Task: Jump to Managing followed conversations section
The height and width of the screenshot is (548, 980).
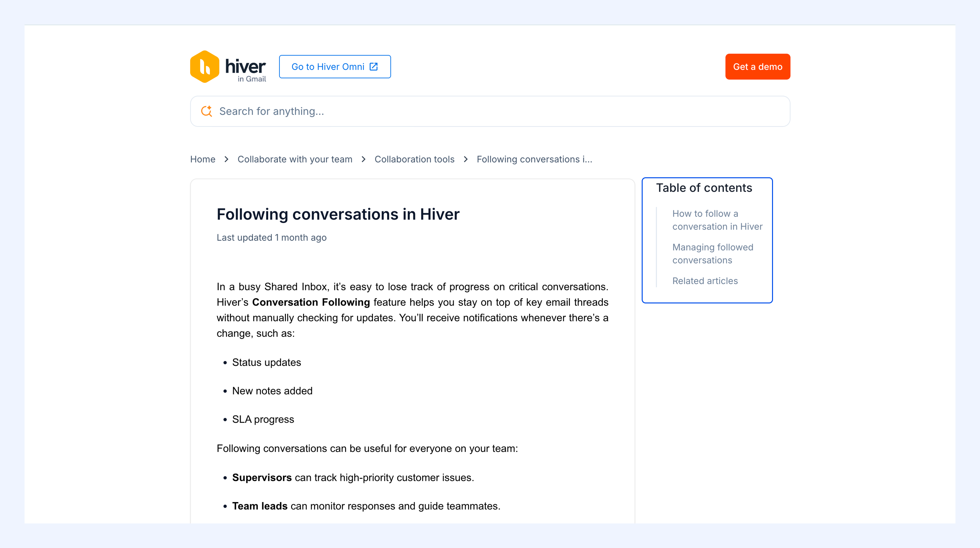Action: (x=713, y=253)
